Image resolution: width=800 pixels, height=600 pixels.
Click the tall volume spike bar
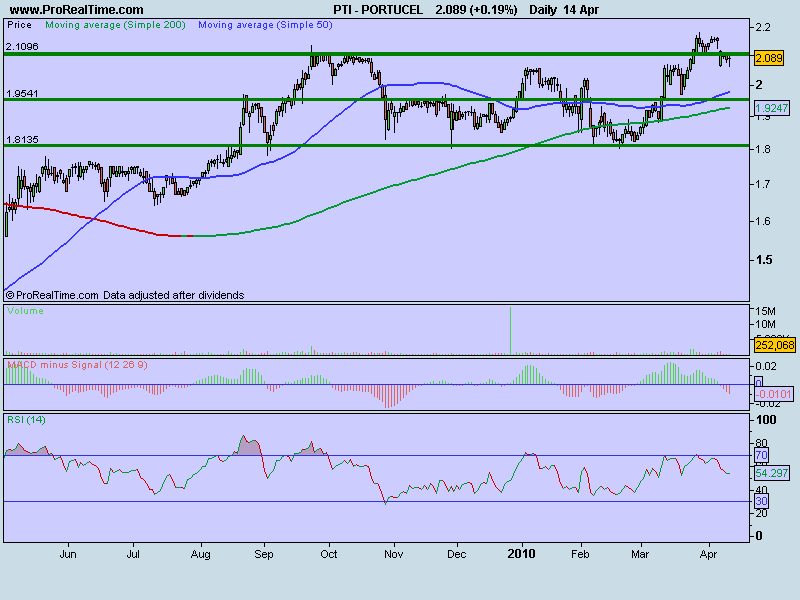click(x=511, y=330)
